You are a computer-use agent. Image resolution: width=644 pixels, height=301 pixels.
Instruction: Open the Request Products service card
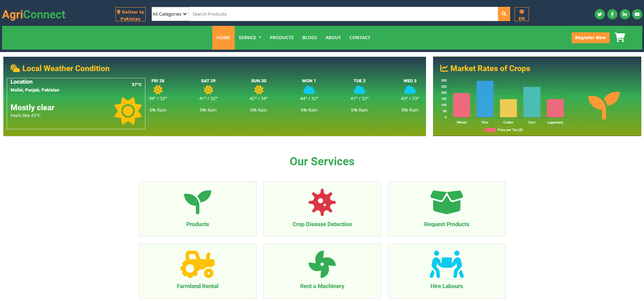pos(446,209)
